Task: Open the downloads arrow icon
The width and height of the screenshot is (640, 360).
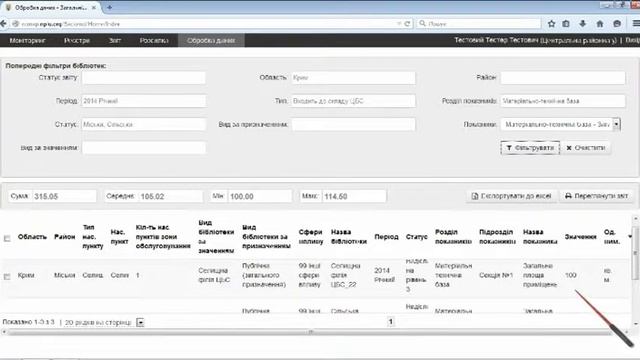Action: (x=583, y=24)
